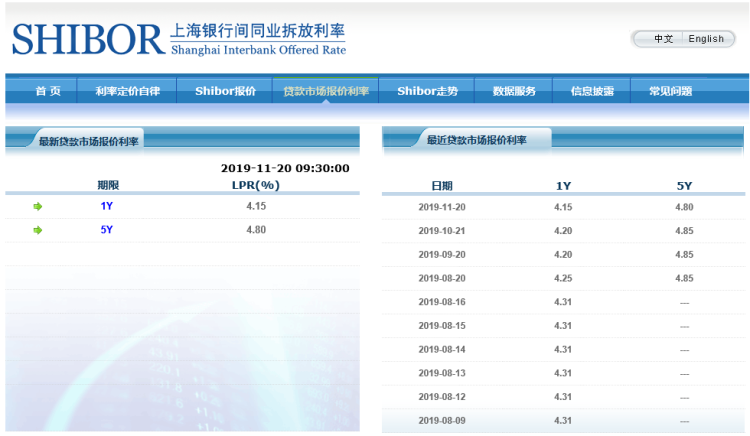Click date 2019-09-20 row
Image resolution: width=750 pixels, height=436 pixels.
coord(441,255)
